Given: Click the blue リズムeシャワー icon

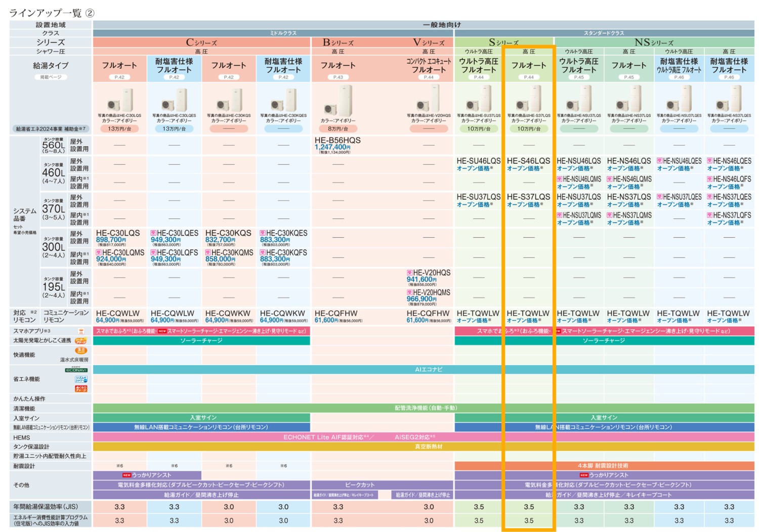Looking at the screenshot, I should (x=81, y=379).
